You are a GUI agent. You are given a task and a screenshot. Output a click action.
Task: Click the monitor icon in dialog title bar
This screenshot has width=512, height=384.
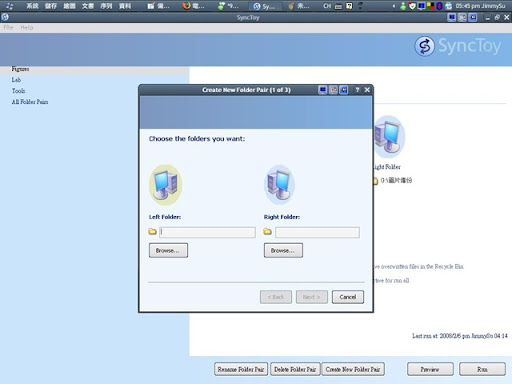click(322, 90)
